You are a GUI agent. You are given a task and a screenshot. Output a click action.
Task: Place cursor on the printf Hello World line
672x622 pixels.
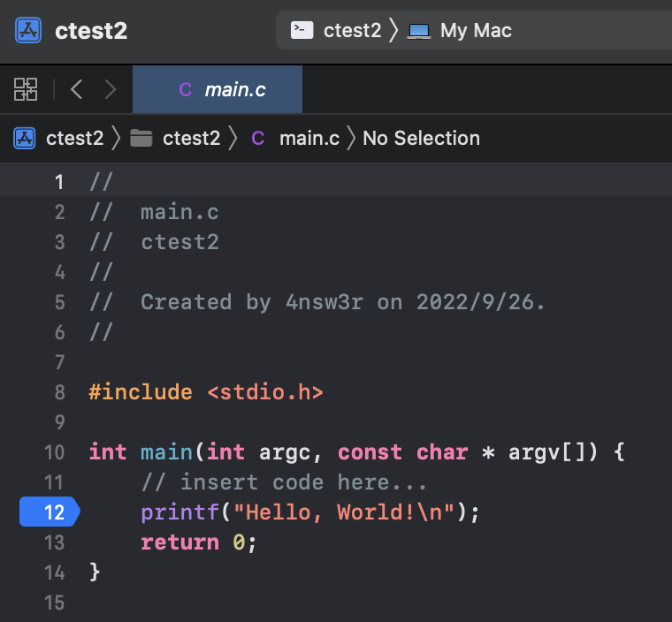pyautogui.click(x=309, y=512)
